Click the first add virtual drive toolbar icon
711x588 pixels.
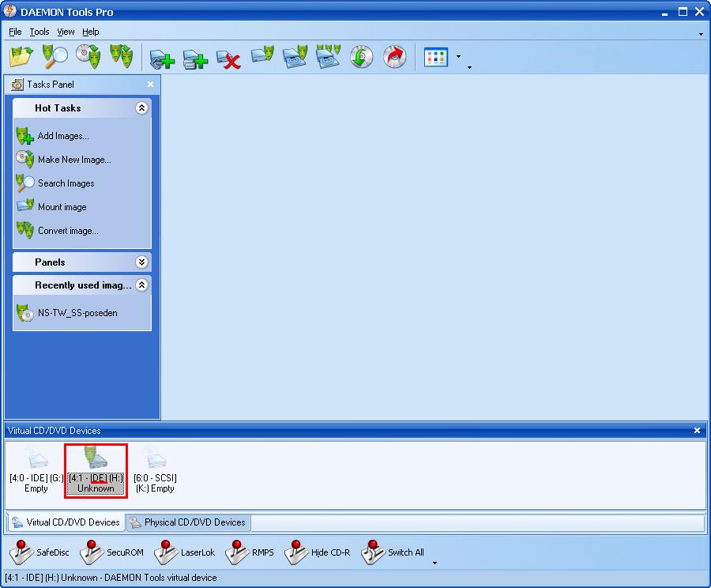click(162, 59)
